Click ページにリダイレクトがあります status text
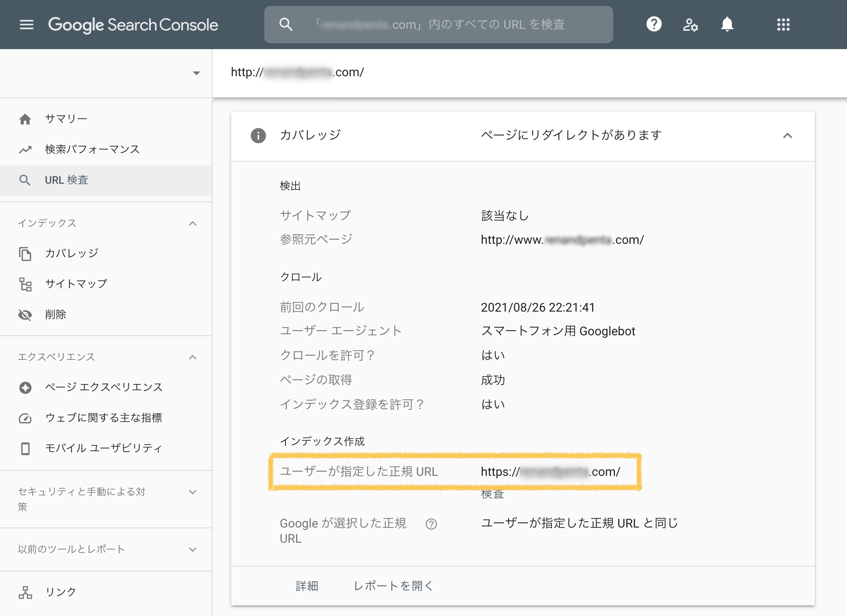Viewport: 847px width, 616px height. click(571, 135)
